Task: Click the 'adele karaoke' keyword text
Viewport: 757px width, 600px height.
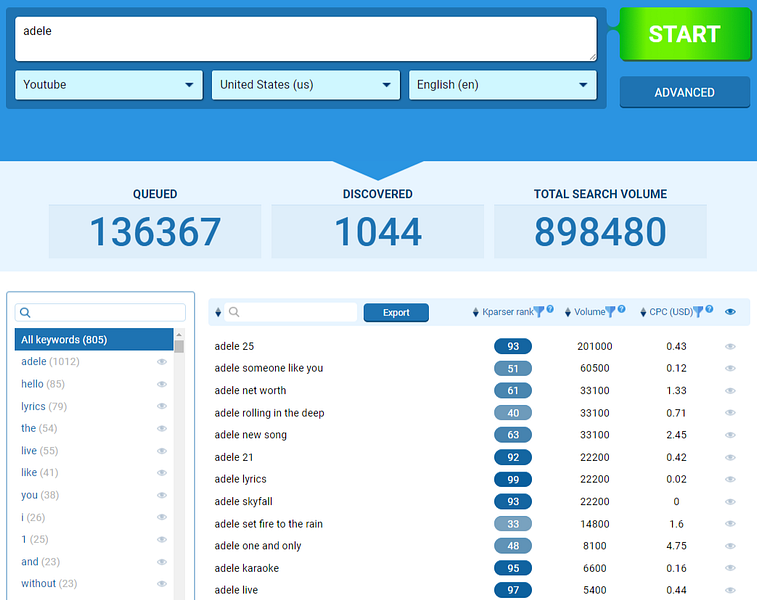Action: pos(247,568)
